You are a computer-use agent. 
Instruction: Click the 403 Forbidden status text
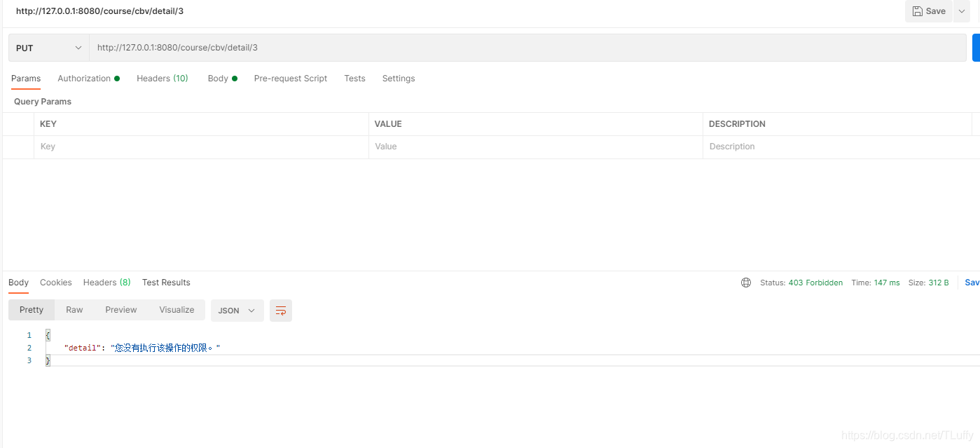click(x=815, y=283)
